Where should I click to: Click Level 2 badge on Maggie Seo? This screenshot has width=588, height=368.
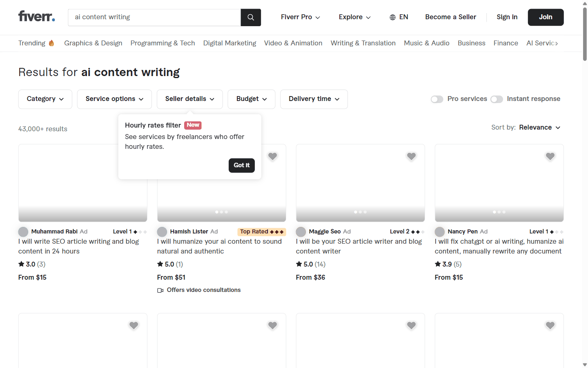click(407, 232)
